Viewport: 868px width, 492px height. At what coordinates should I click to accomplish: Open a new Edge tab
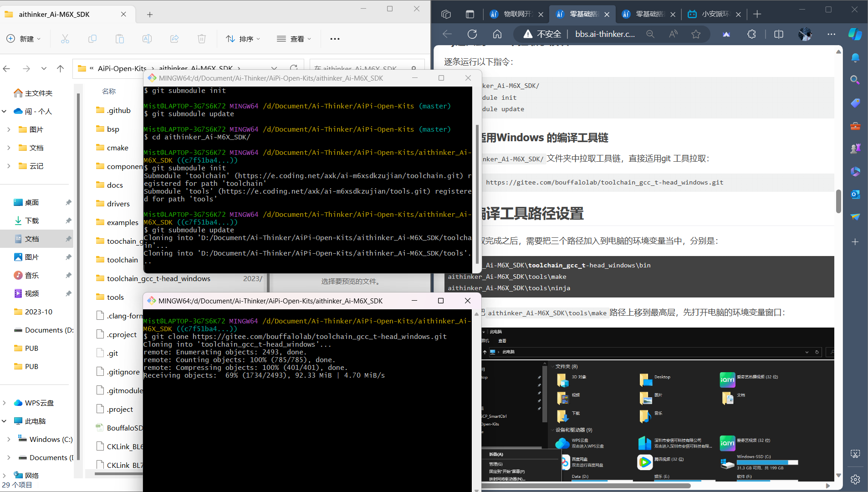click(x=757, y=15)
